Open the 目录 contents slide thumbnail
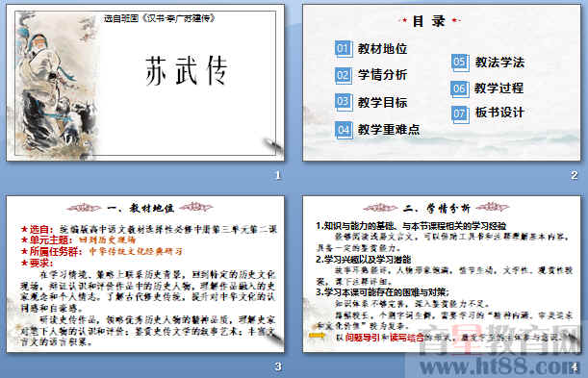588x378 pixels. pyautogui.click(x=442, y=83)
